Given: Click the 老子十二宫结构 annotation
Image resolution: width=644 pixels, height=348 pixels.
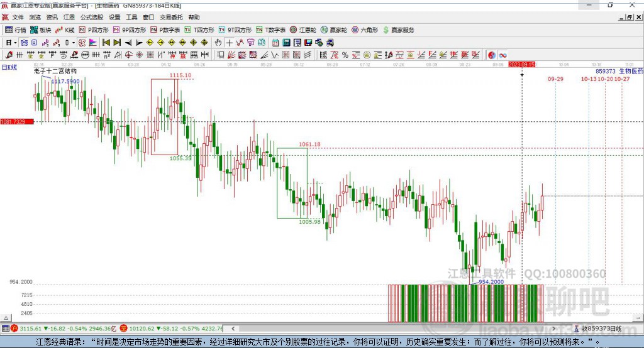Looking at the screenshot, I should coord(55,71).
